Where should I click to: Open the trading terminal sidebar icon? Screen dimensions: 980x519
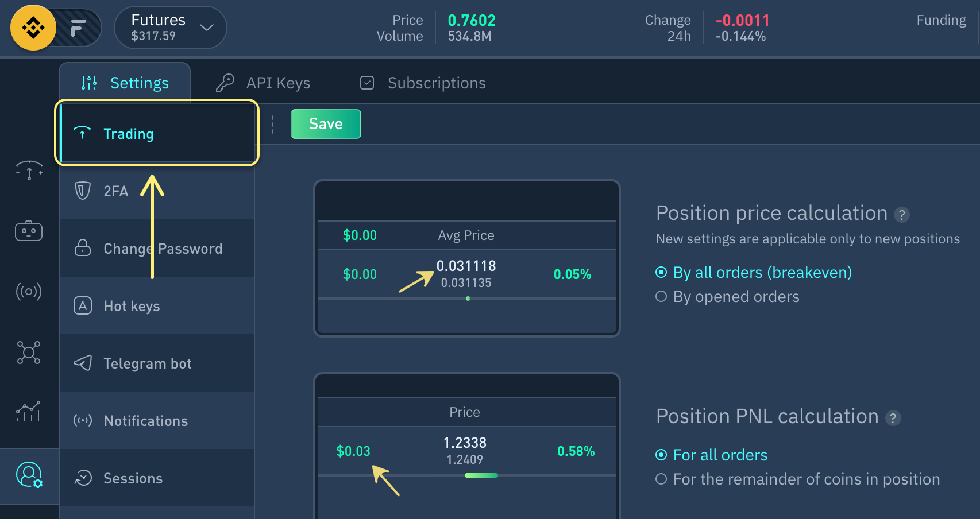29,171
